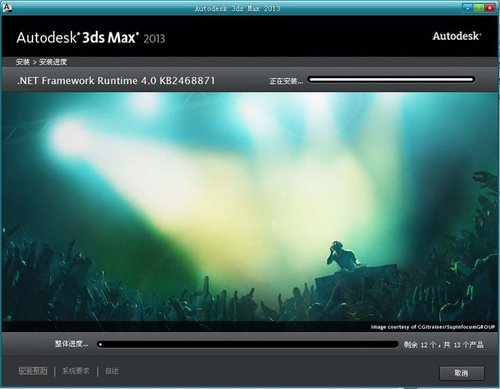Open the 系统要求 link
The image size is (500, 389).
click(x=76, y=371)
